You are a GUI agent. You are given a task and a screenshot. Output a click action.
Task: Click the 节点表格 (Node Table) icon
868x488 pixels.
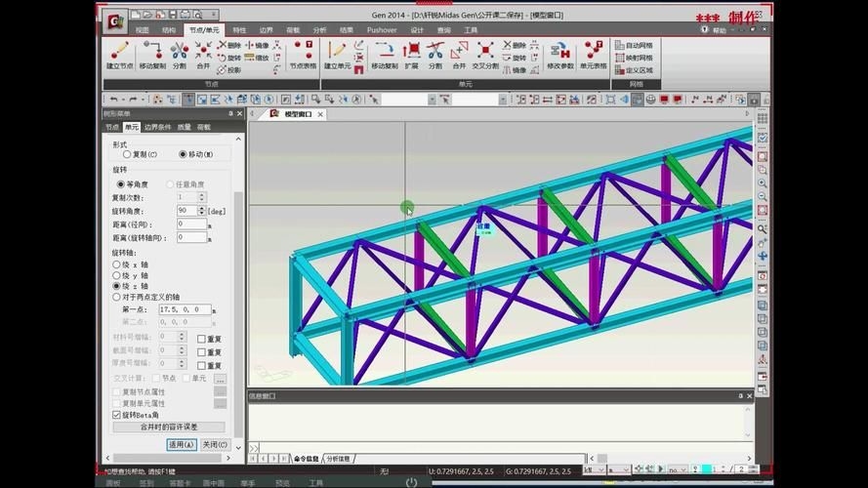point(303,56)
